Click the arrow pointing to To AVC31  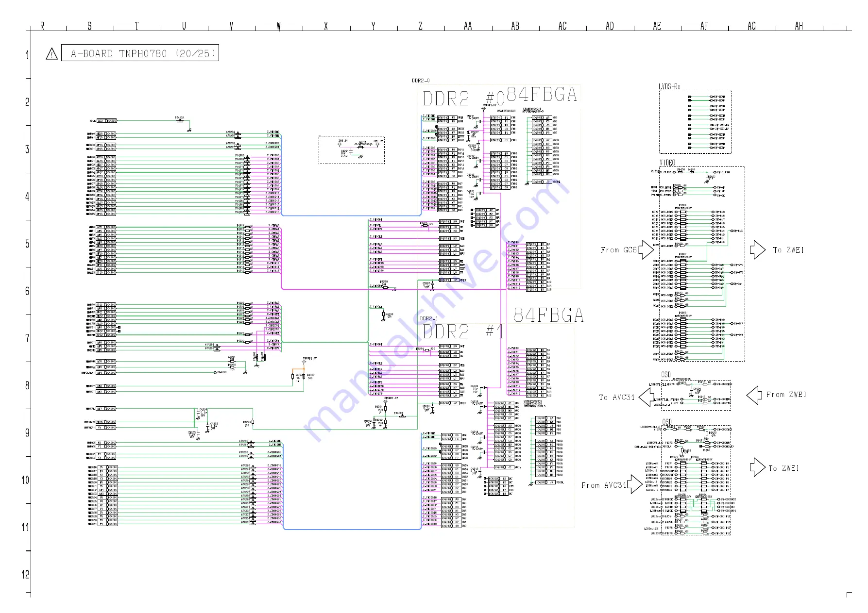tap(647, 397)
